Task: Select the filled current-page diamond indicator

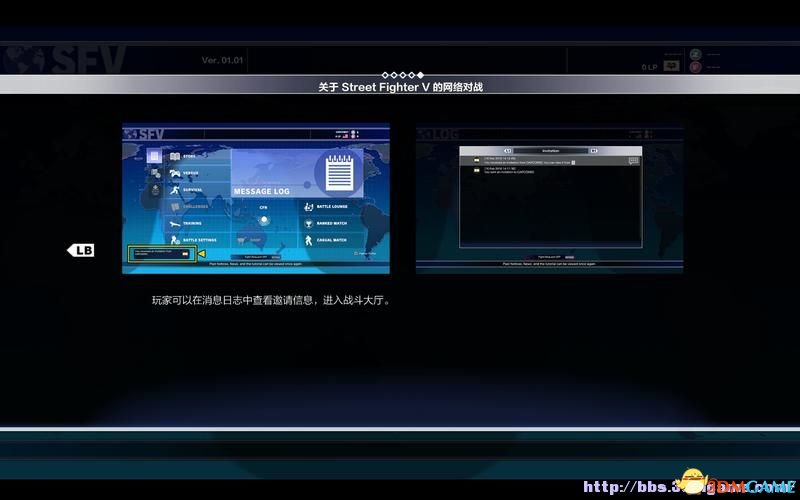Action: tap(420, 75)
